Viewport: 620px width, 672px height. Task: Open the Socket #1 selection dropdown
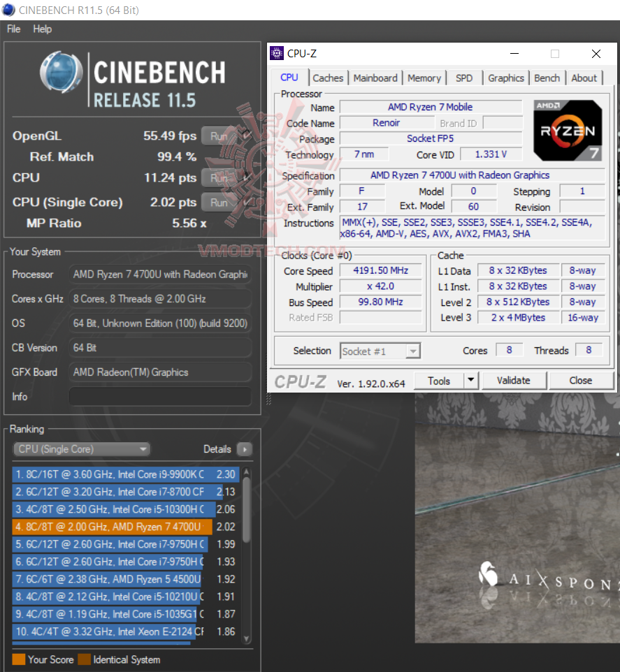(x=380, y=351)
